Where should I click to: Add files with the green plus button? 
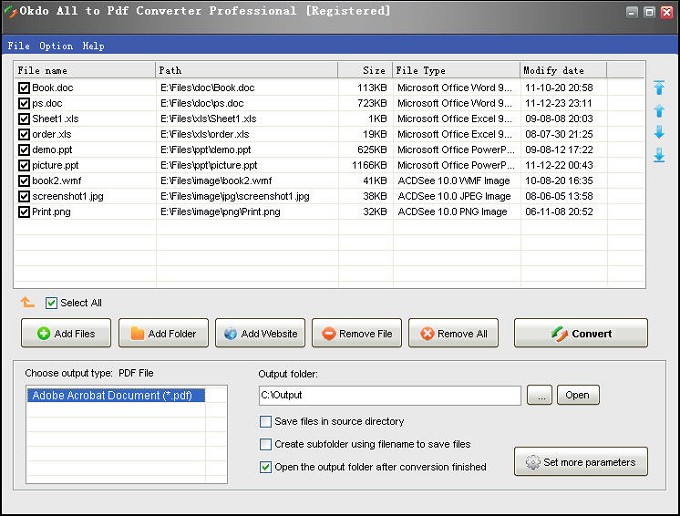coord(66,333)
